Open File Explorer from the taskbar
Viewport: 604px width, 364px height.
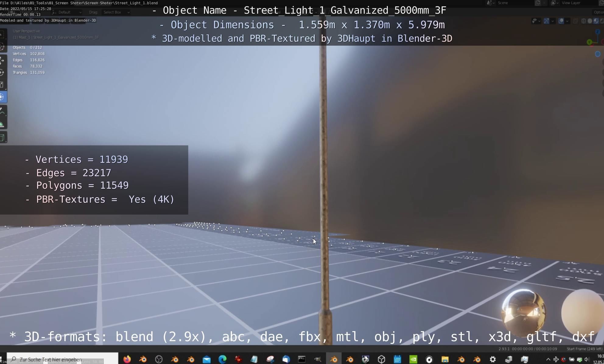(x=445, y=359)
